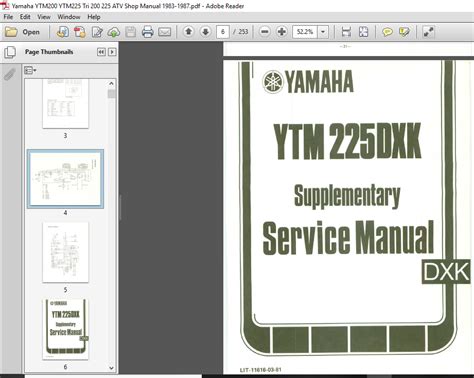Click the Create PDF online icon

62,32
